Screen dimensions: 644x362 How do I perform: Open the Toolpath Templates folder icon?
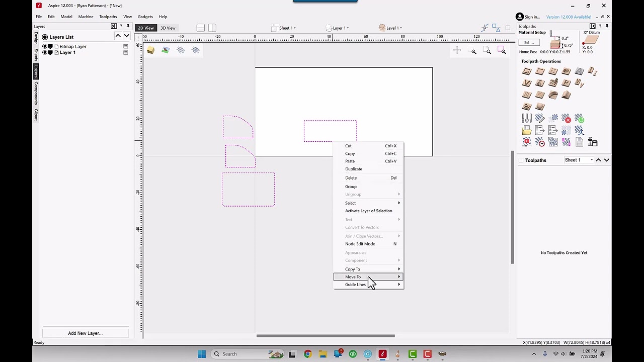[527, 131]
